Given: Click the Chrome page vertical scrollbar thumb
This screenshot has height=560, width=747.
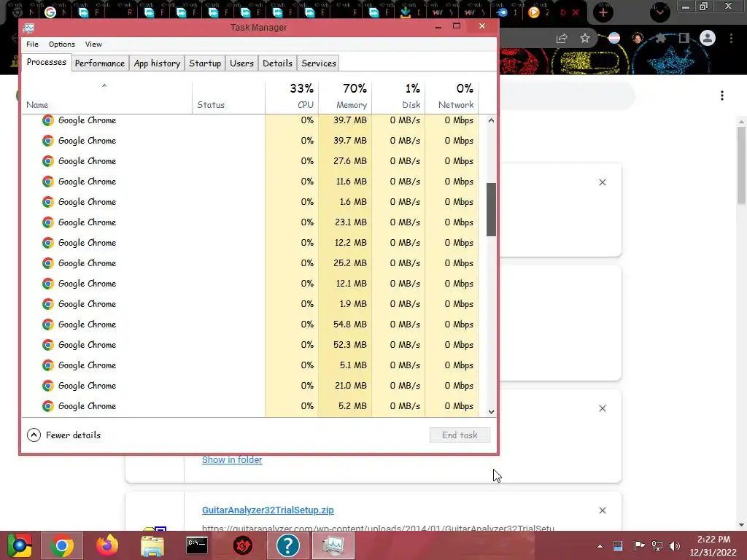Looking at the screenshot, I should coord(742,165).
